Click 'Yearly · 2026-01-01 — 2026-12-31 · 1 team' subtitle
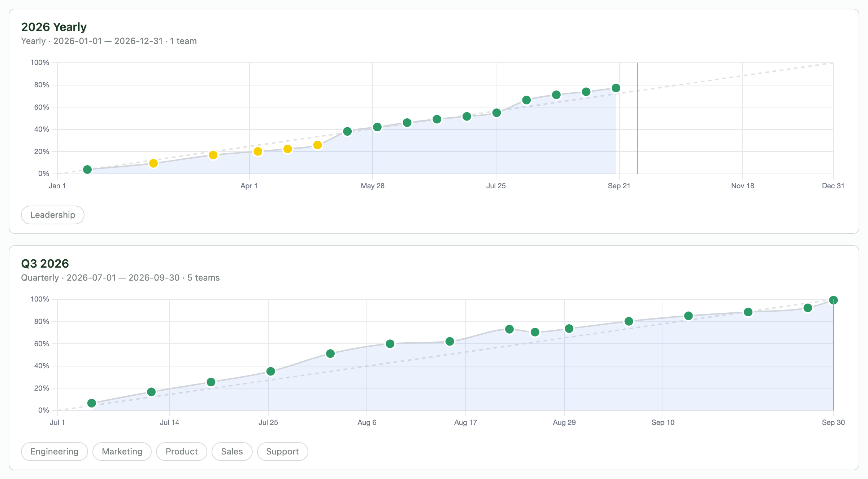This screenshot has height=479, width=868. click(x=109, y=41)
